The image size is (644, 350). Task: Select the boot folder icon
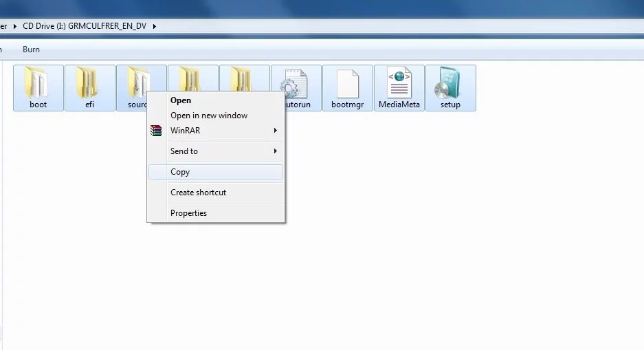[38, 83]
